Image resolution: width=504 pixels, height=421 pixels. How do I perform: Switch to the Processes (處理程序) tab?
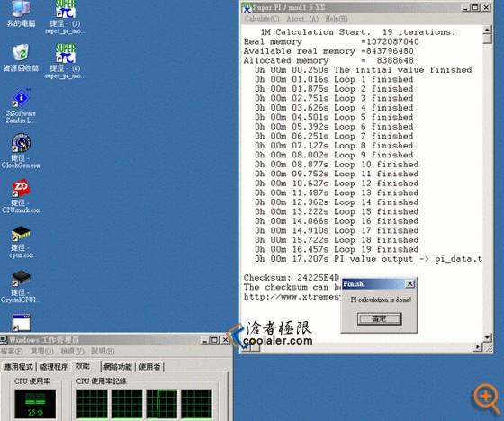pos(54,366)
